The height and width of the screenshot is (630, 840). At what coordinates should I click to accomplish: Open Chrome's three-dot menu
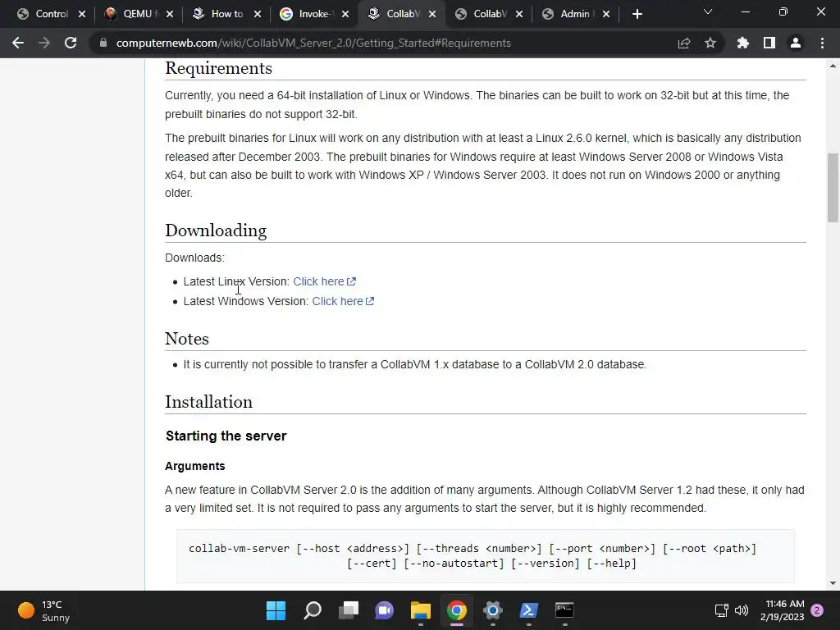point(822,43)
